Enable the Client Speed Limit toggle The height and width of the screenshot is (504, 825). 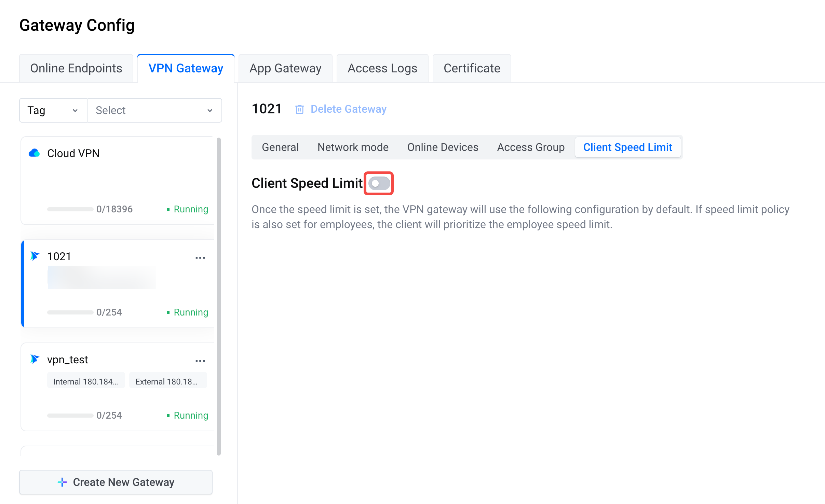click(x=379, y=184)
